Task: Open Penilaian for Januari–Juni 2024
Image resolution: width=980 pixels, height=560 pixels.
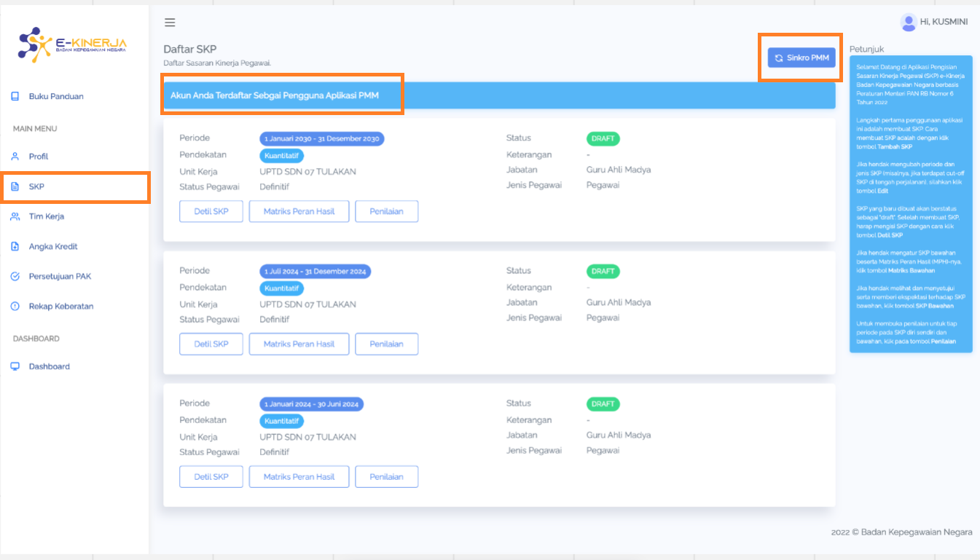Action: click(386, 476)
